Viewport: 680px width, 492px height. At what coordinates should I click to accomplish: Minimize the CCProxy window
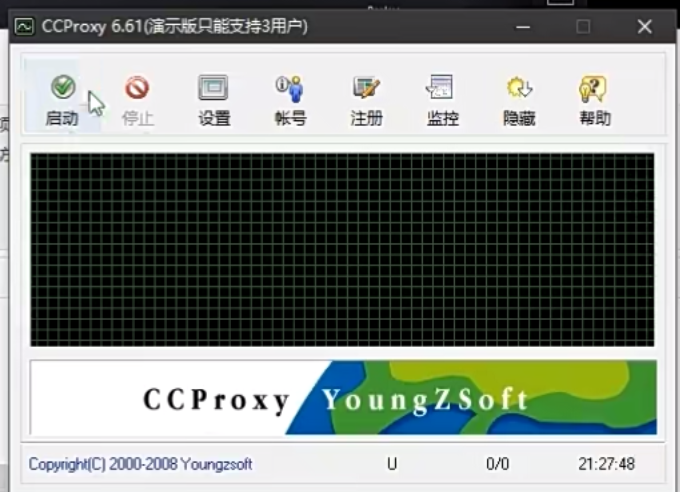pos(523,27)
